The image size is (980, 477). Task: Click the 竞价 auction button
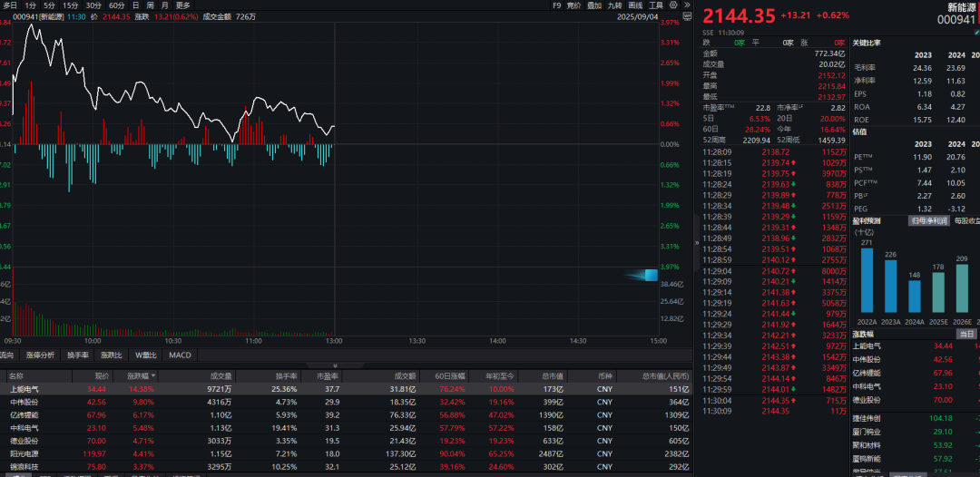click(573, 5)
